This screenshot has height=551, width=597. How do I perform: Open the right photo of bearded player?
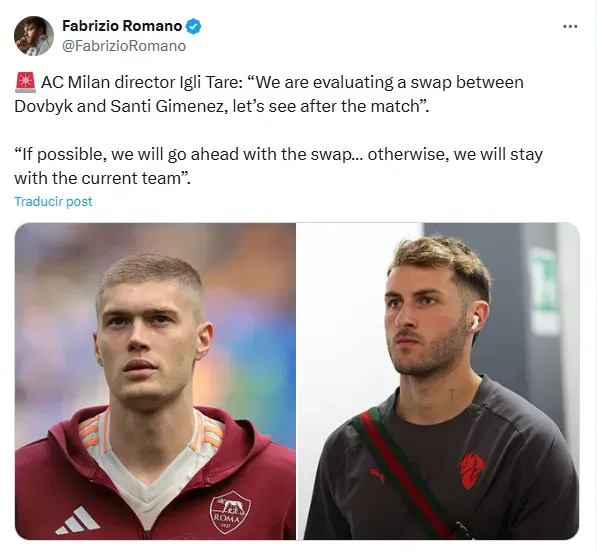pos(438,381)
